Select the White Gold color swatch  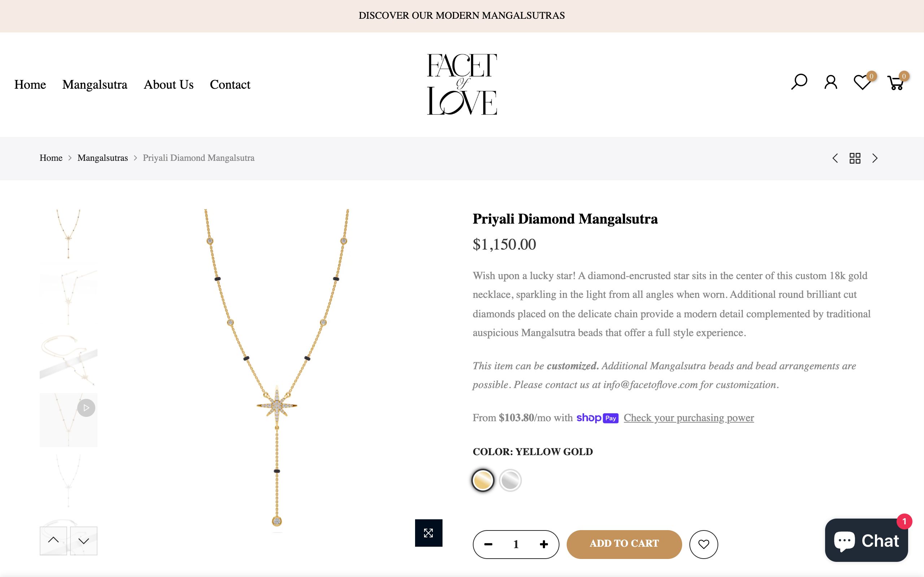(510, 480)
